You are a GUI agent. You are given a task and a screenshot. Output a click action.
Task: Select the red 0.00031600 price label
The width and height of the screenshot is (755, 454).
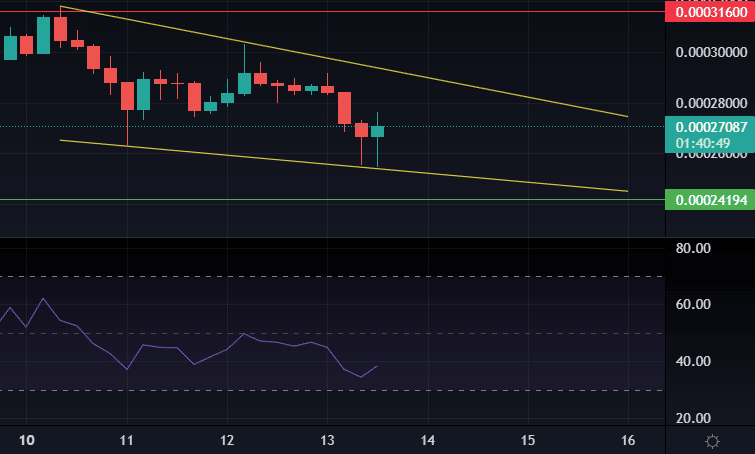tap(710, 12)
